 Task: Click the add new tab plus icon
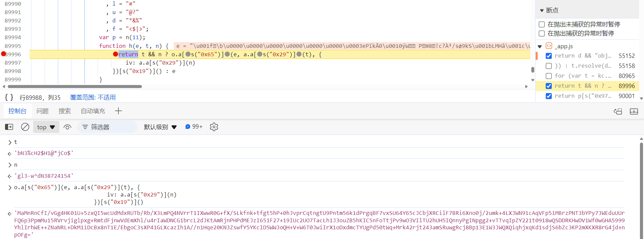[x=118, y=111]
